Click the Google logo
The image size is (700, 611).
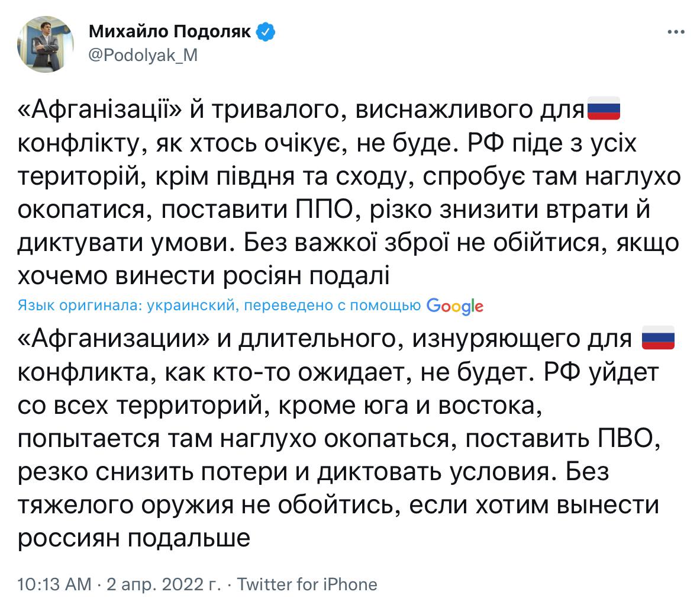pos(454,305)
